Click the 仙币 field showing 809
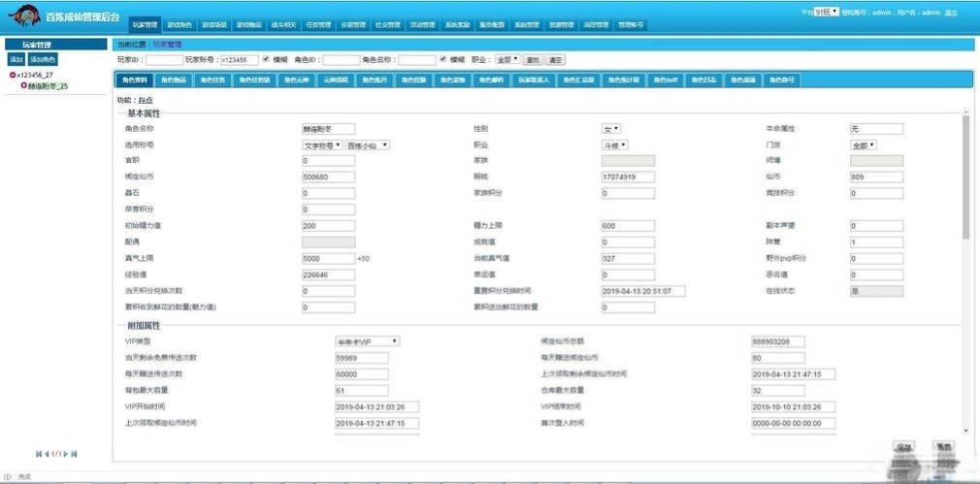 click(x=876, y=177)
